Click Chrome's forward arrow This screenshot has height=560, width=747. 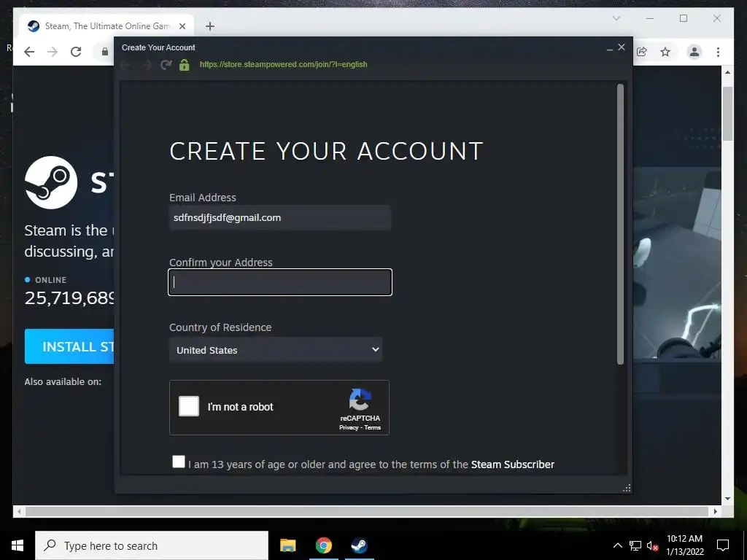click(x=53, y=52)
